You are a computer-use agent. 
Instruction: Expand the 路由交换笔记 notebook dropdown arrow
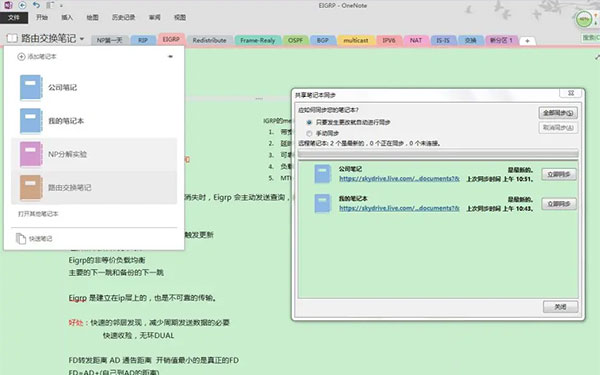(x=82, y=39)
